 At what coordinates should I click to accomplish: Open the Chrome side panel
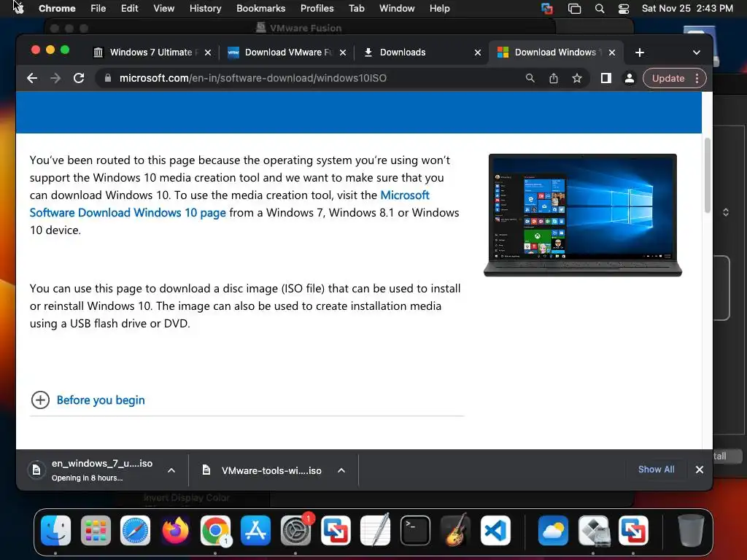pos(605,78)
